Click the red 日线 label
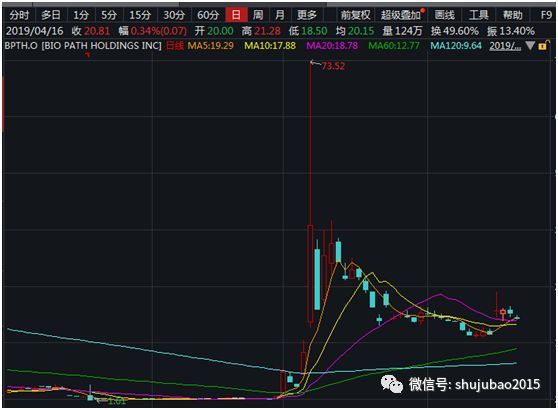This screenshot has width=558, height=410. pos(175,46)
